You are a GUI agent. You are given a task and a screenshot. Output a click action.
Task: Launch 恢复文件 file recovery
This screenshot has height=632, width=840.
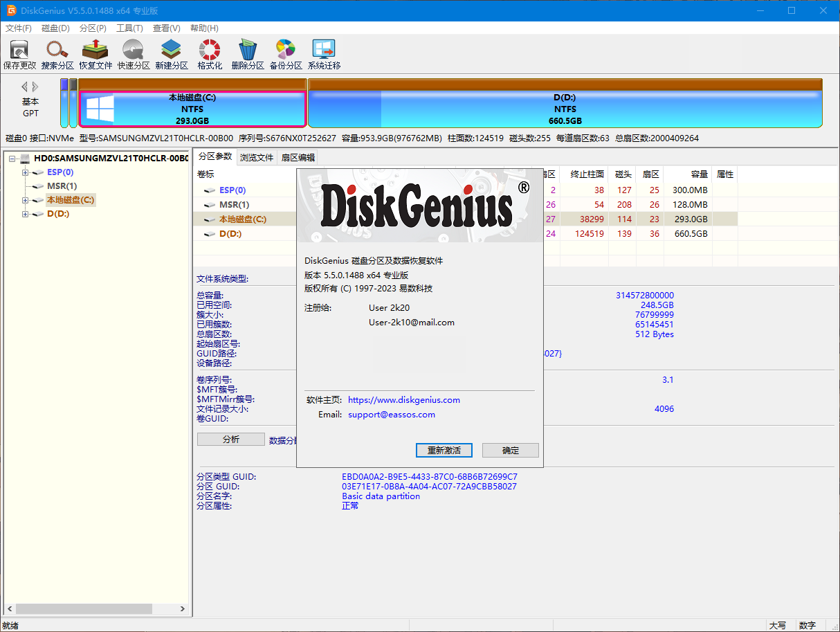[94, 53]
